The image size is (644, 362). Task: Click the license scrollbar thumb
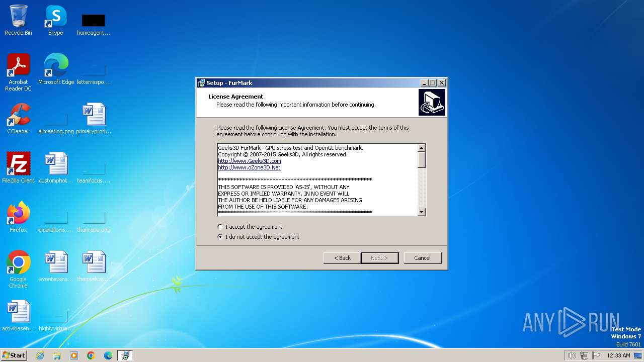pos(422,160)
